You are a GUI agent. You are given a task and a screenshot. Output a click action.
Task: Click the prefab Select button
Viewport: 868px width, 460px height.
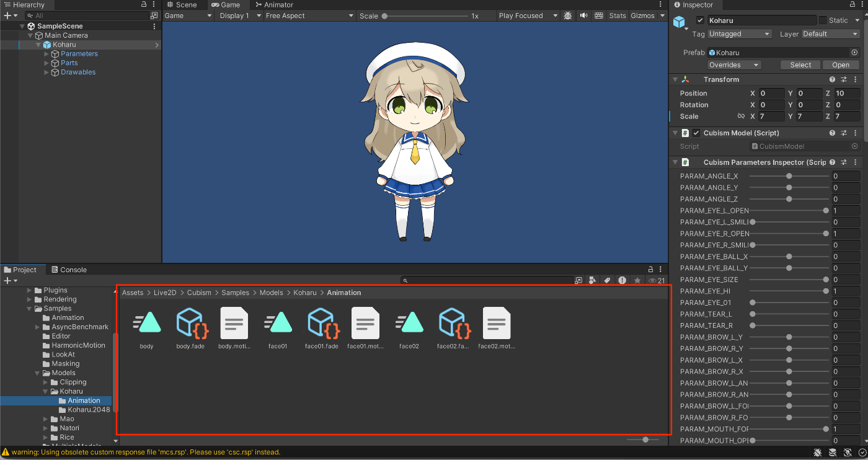pyautogui.click(x=800, y=64)
